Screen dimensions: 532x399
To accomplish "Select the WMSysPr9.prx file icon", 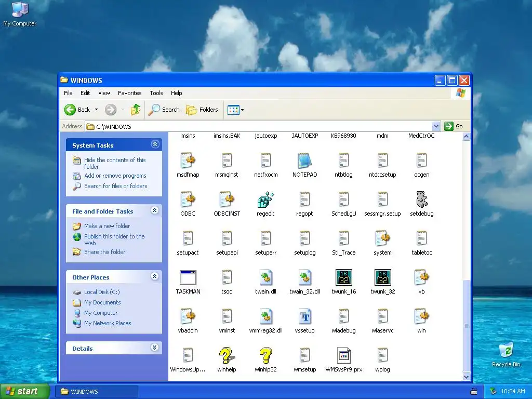I will click(344, 355).
